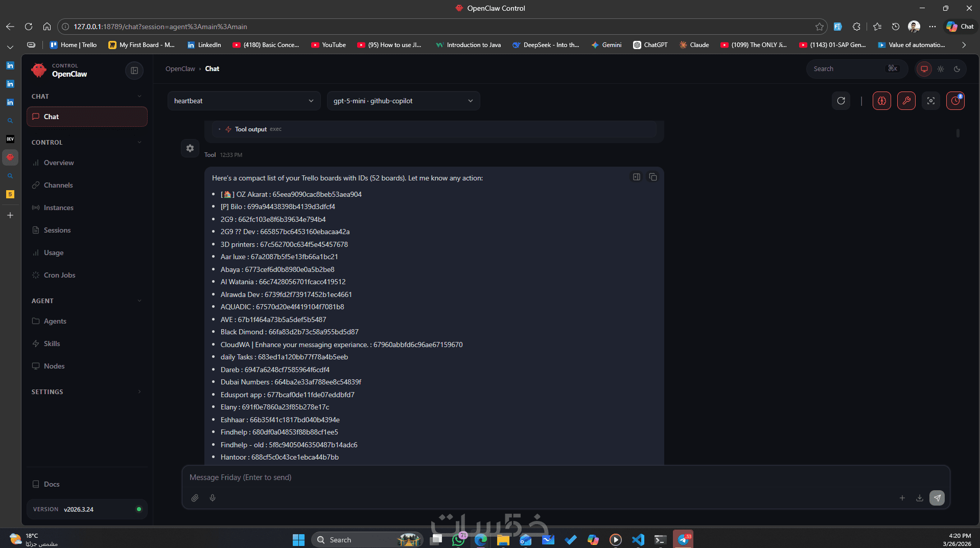Screen dimensions: 980x548
Task: Open the Nodes page
Action: point(87,366)
